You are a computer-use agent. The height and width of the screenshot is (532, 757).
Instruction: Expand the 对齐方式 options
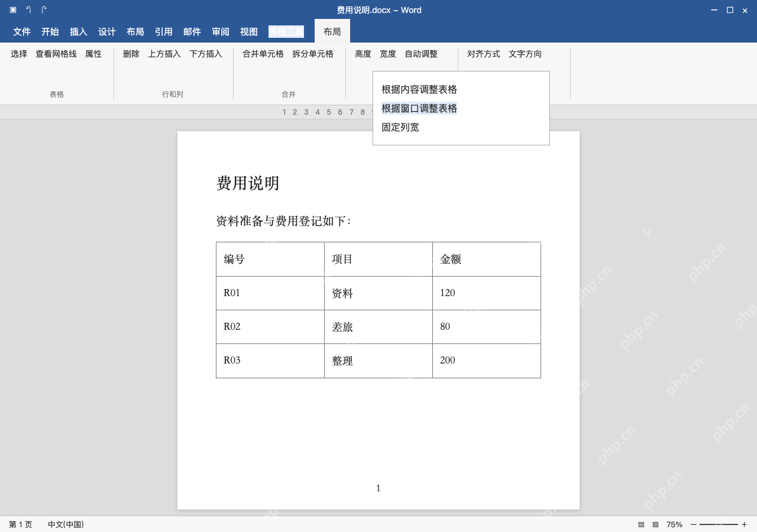pyautogui.click(x=484, y=54)
